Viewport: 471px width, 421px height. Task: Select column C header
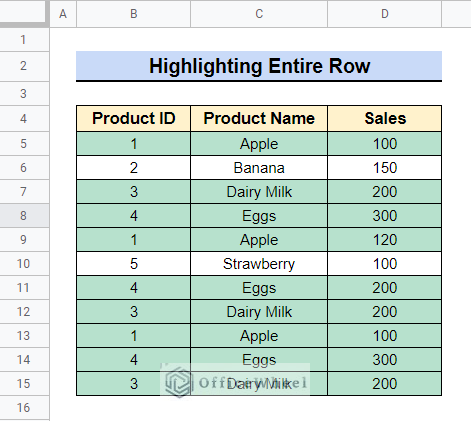click(x=259, y=14)
